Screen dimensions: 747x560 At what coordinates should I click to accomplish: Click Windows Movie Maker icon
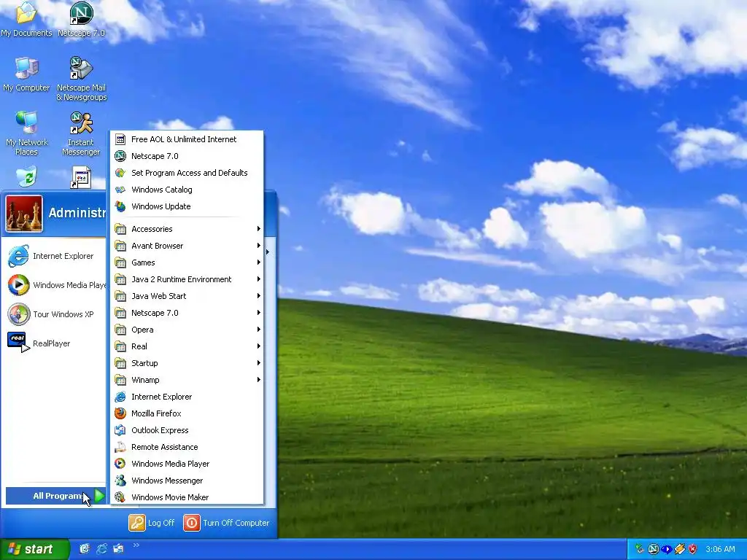pos(120,497)
